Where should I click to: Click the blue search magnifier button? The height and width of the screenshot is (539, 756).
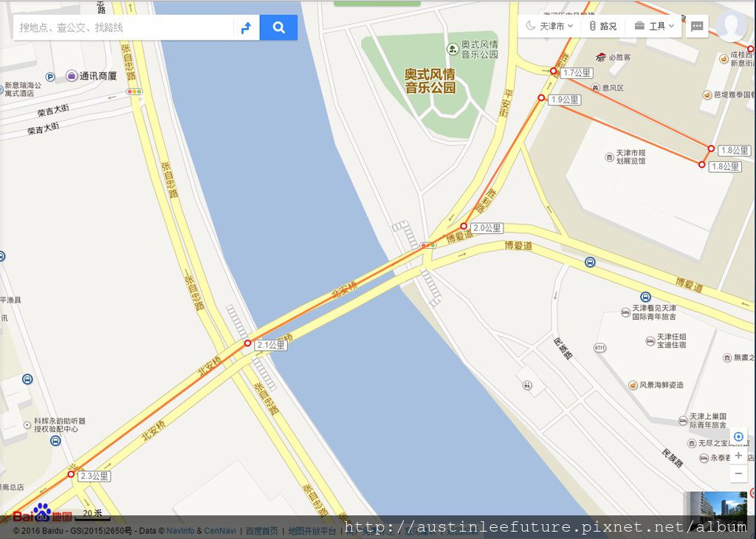click(278, 27)
